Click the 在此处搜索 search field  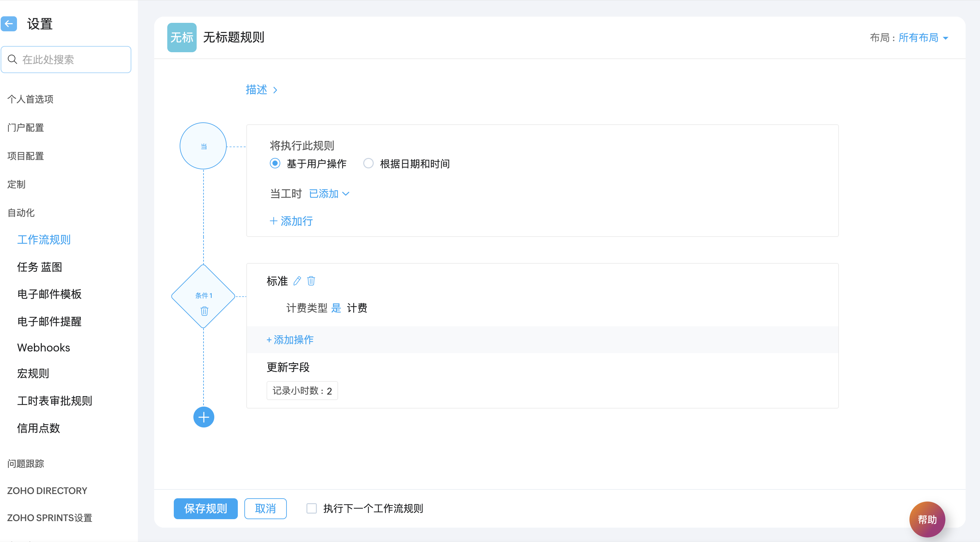tap(66, 59)
